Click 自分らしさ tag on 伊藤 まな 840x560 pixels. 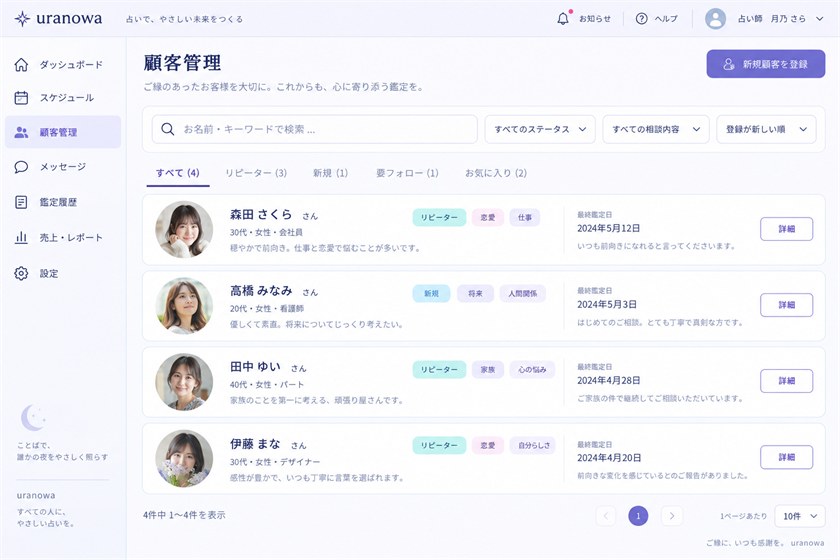click(534, 445)
